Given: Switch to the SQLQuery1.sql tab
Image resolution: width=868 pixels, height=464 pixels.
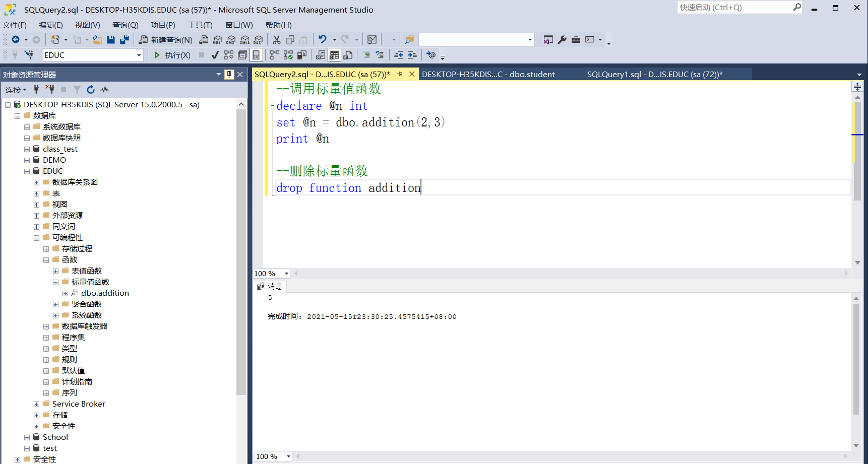Looking at the screenshot, I should [655, 74].
